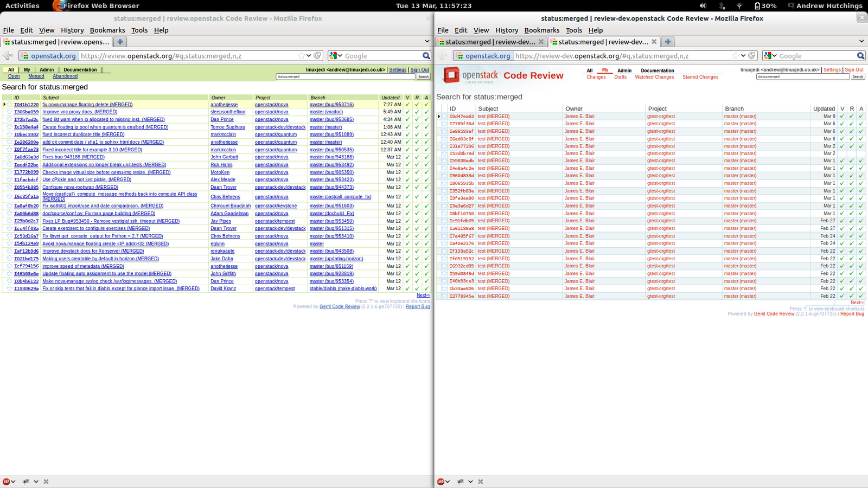Image resolution: width=868 pixels, height=488 pixels.
Task: Star change Ic150a4a4 in the left window
Action: (x=9, y=127)
